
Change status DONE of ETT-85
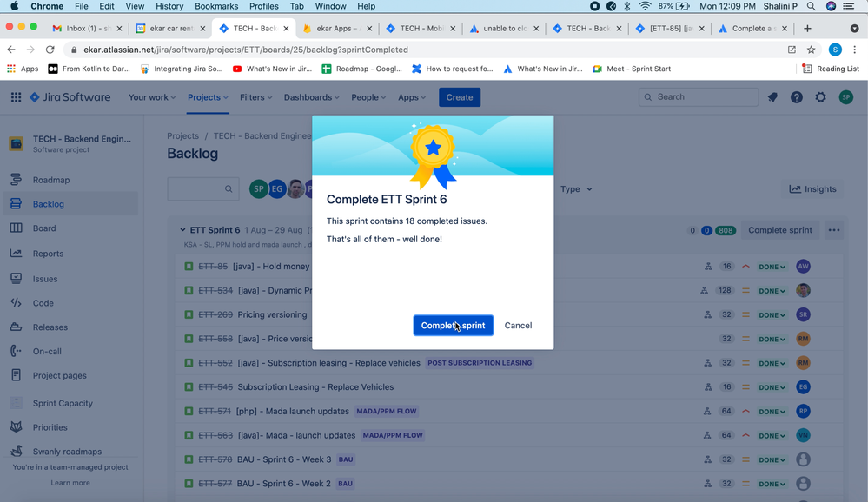(772, 267)
